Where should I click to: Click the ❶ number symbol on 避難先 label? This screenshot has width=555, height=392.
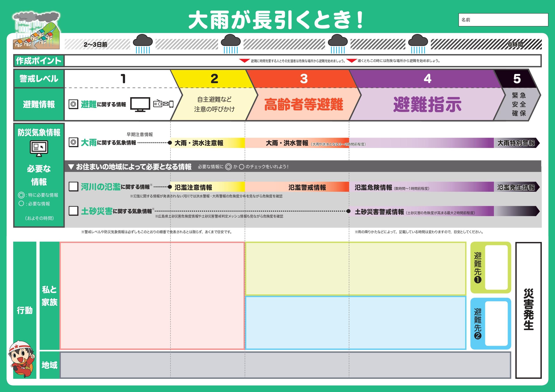point(478,279)
